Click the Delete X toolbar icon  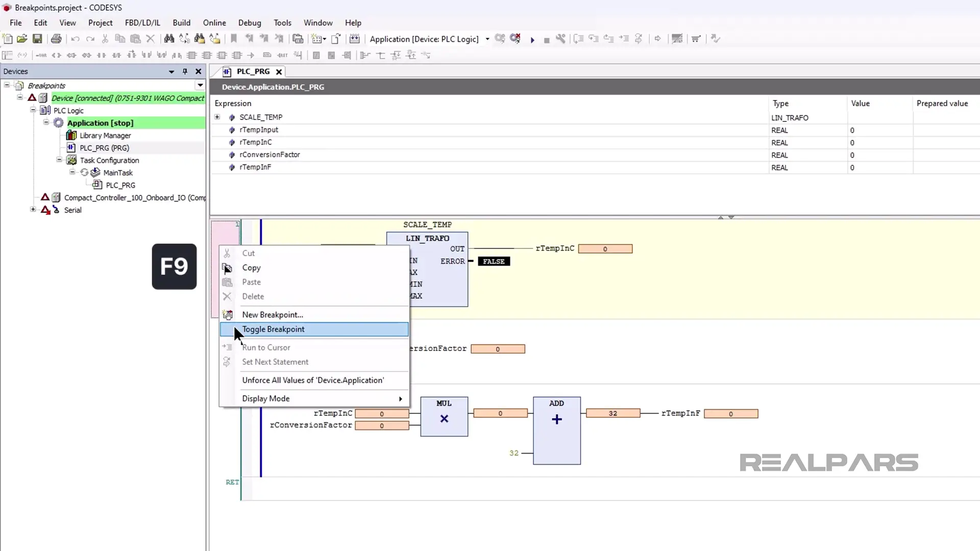pos(150,39)
